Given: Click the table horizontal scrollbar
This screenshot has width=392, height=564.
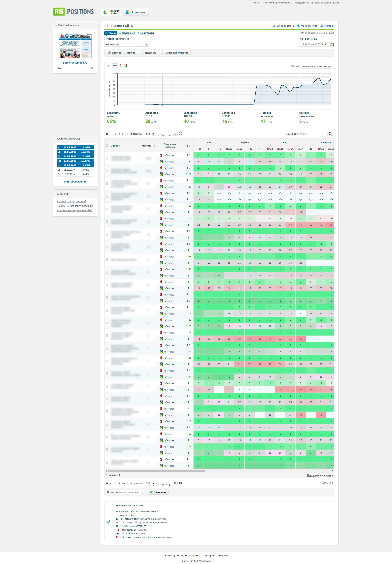Looking at the screenshot, I should pos(156,471).
